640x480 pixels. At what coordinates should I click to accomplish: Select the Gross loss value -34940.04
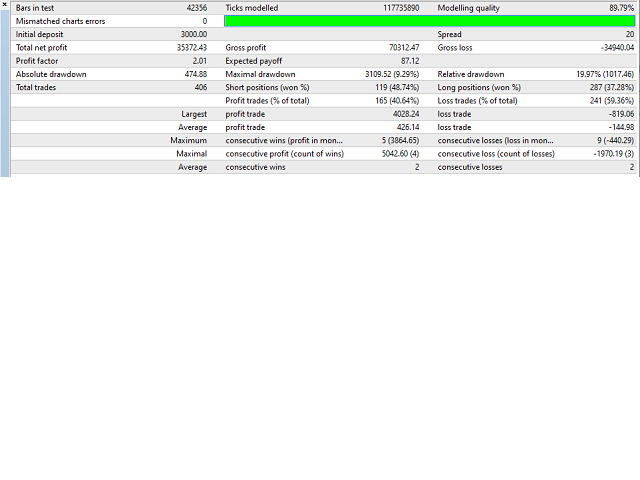pos(611,47)
